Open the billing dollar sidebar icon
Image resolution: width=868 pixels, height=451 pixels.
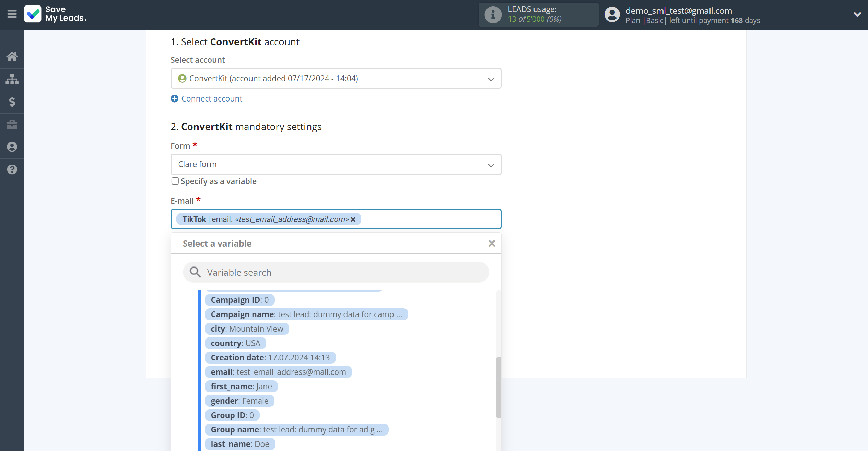pos(12,102)
